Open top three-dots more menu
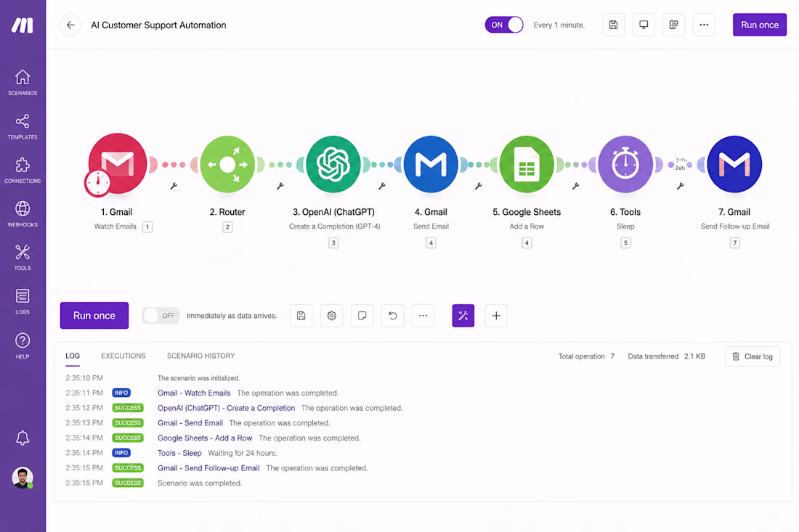 704,25
